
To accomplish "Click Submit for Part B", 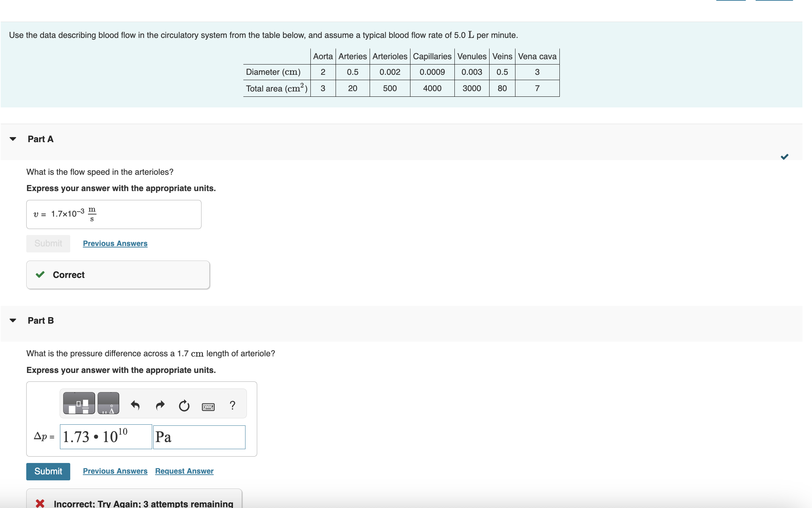I will click(x=48, y=471).
